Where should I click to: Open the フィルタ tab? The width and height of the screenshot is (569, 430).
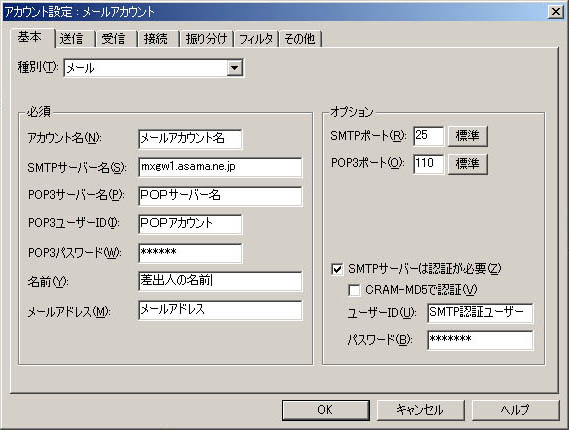pos(256,38)
